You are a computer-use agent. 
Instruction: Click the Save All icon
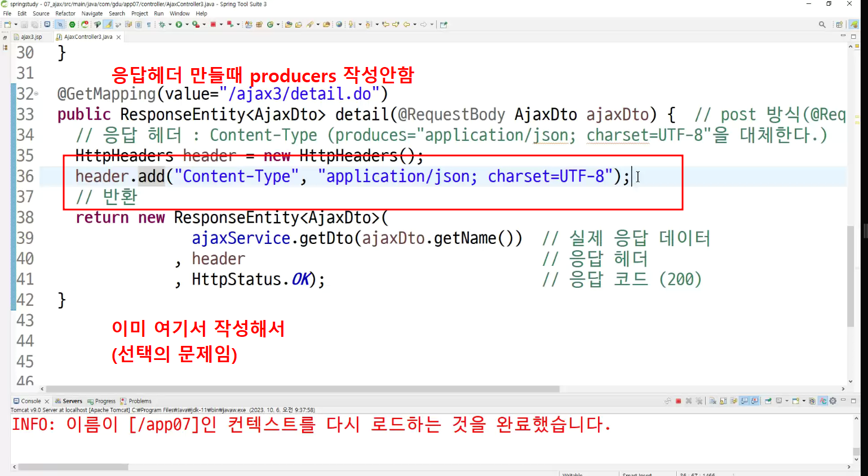(x=35, y=25)
